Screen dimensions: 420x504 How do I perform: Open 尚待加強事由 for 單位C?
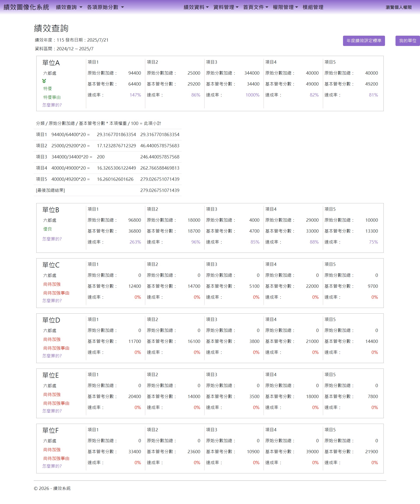click(56, 293)
